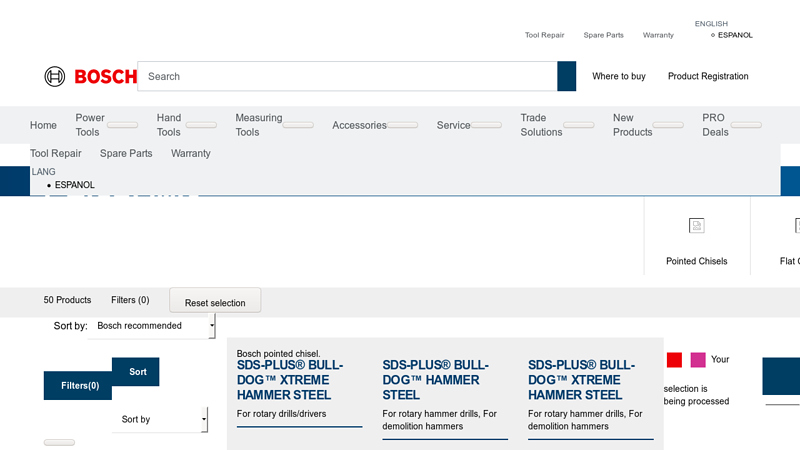This screenshot has height=450, width=800.
Task: Open Pointed Chisels category label
Action: click(696, 261)
